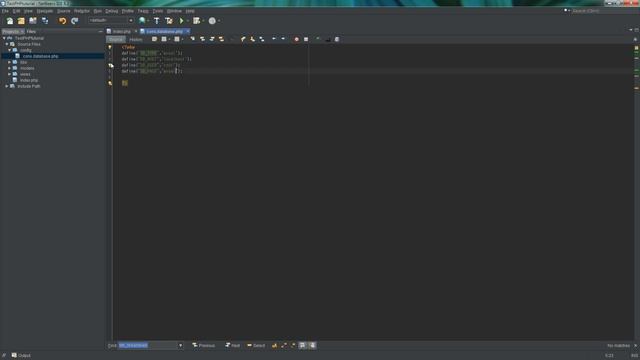Open the Navigate menu
The image size is (640, 360).
44,11
